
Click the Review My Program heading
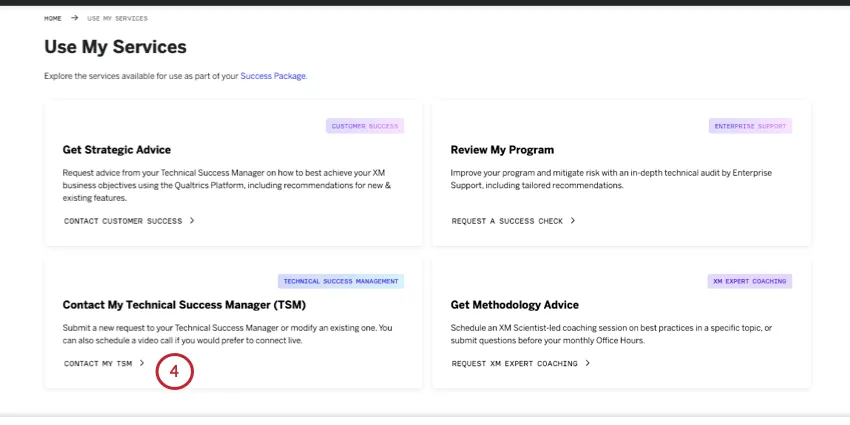[x=502, y=150]
